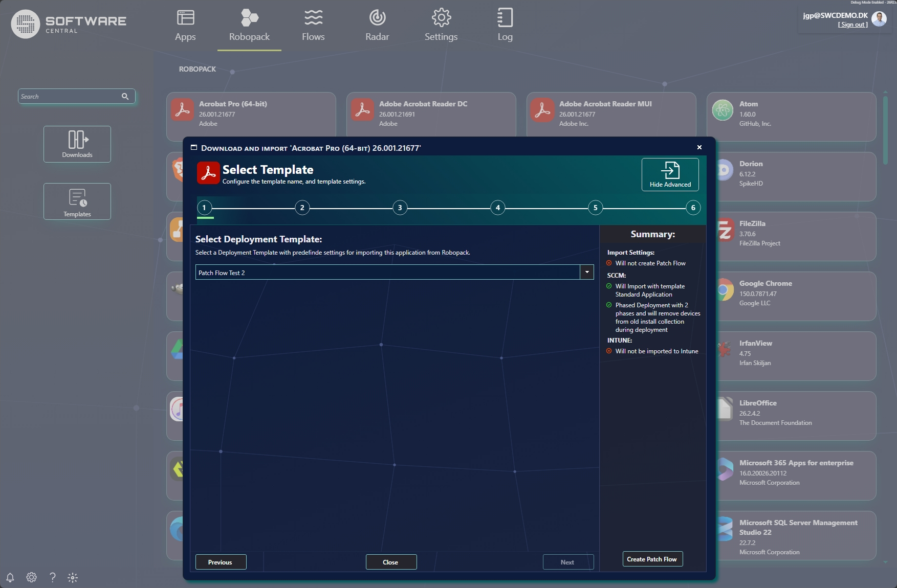Select Microsoft SQL Server Management Studio card
The width and height of the screenshot is (897, 588).
(796, 535)
